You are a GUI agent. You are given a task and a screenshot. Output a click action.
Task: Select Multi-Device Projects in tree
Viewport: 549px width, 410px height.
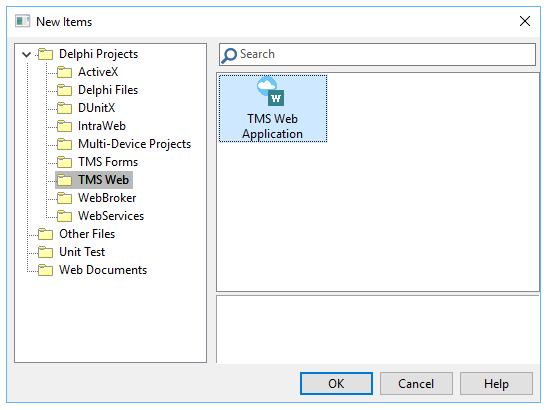tap(134, 144)
